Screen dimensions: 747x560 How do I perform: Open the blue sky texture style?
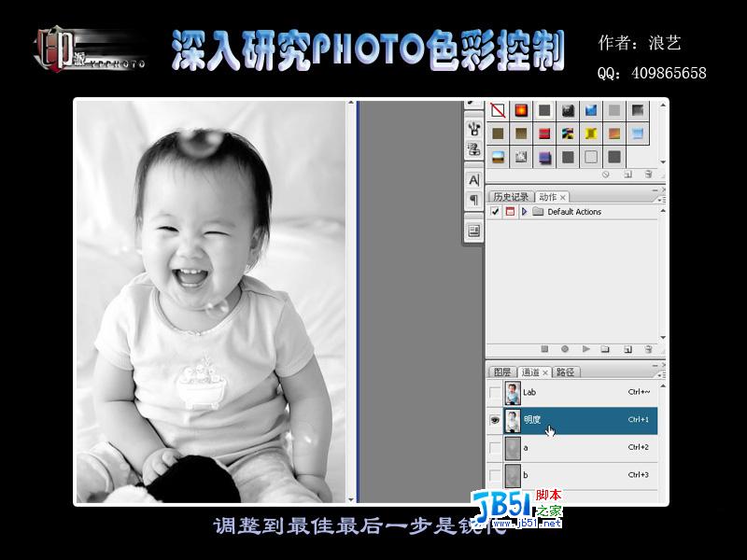coord(498,157)
